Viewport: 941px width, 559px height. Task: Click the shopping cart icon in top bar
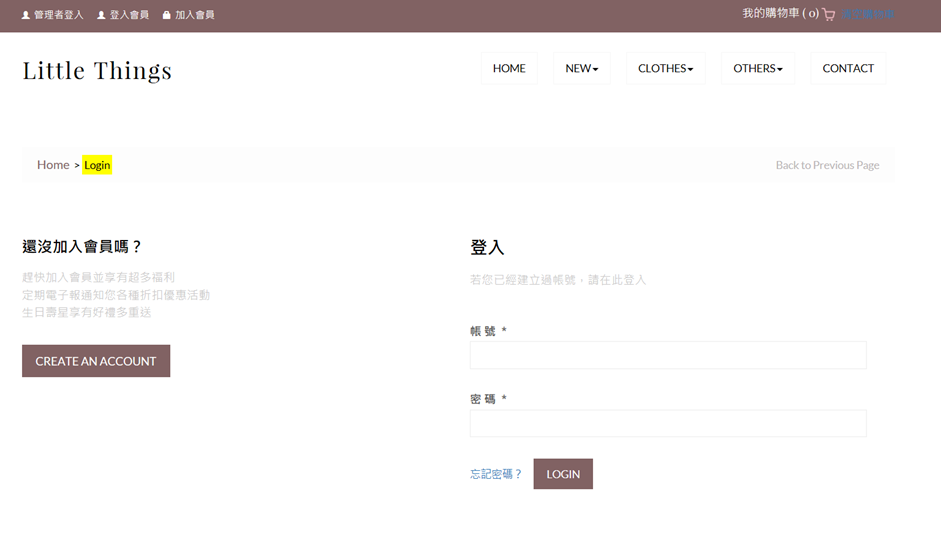(x=828, y=14)
